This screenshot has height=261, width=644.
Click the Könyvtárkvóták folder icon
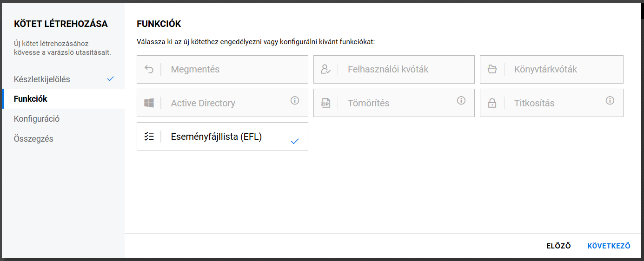click(x=492, y=69)
